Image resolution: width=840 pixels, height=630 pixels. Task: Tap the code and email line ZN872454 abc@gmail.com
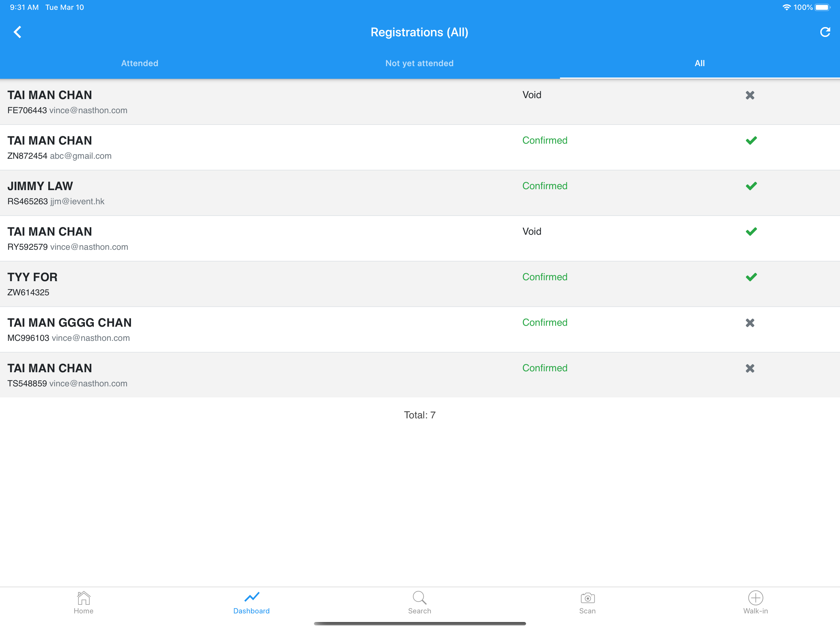pyautogui.click(x=60, y=156)
